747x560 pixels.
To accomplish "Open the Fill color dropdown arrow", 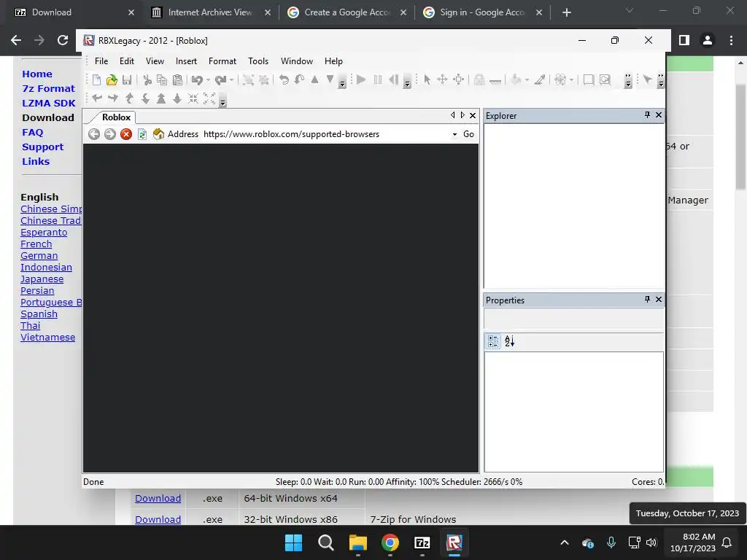I will 527,80.
